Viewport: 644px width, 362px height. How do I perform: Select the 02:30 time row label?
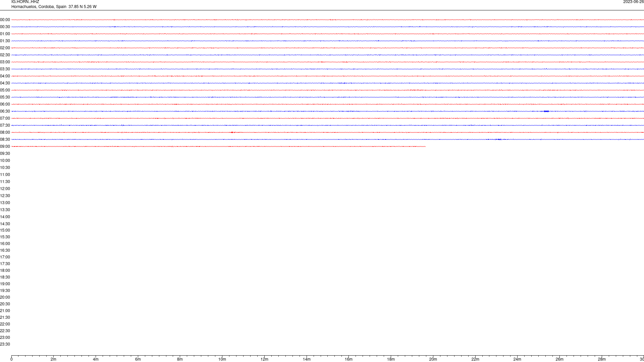point(5,55)
